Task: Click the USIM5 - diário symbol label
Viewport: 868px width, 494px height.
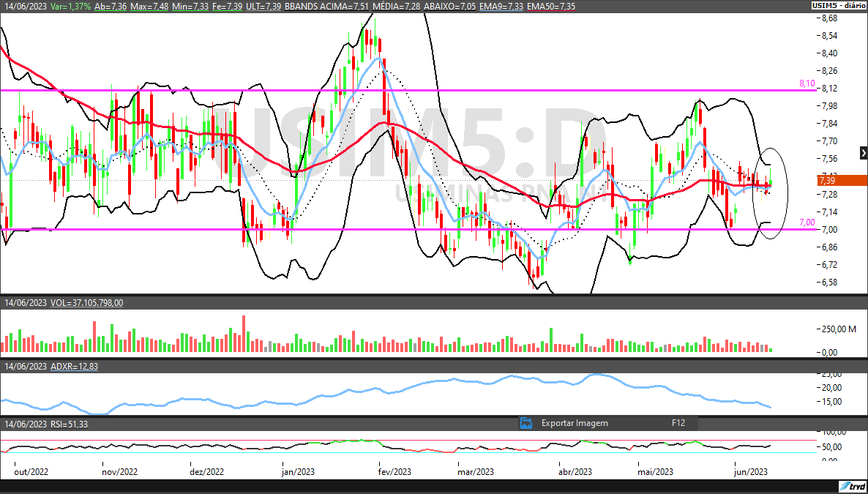Action: point(837,5)
